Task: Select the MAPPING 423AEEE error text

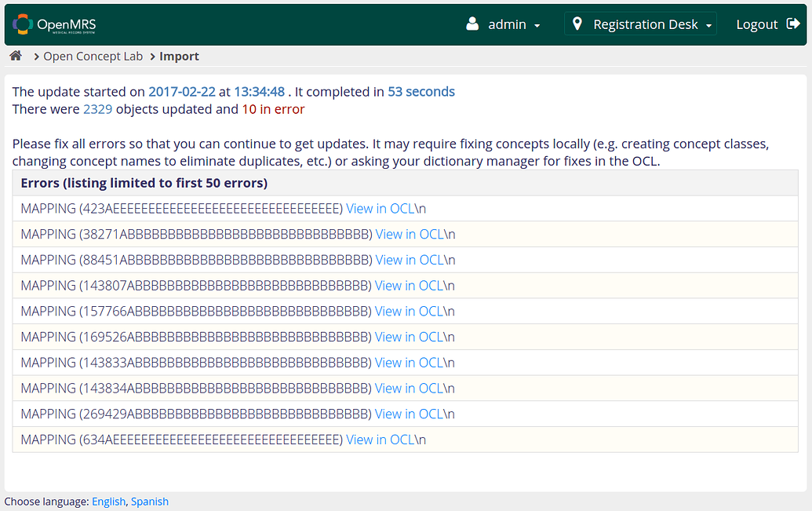Action: [182, 208]
